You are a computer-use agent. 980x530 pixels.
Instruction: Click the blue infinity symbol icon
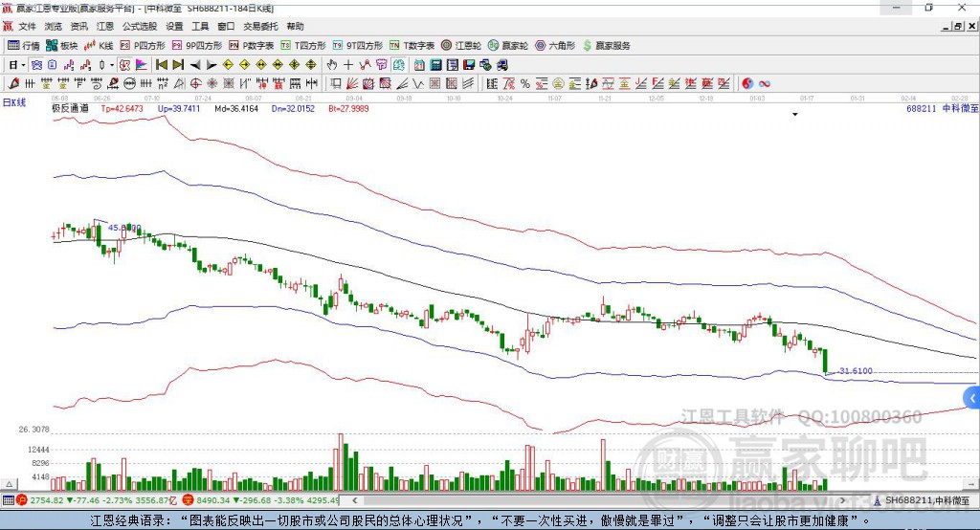click(x=765, y=84)
